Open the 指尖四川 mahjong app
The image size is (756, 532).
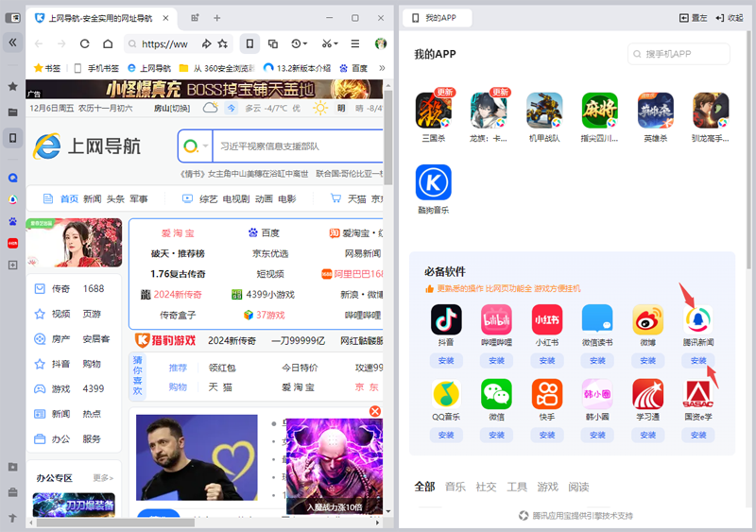(600, 111)
